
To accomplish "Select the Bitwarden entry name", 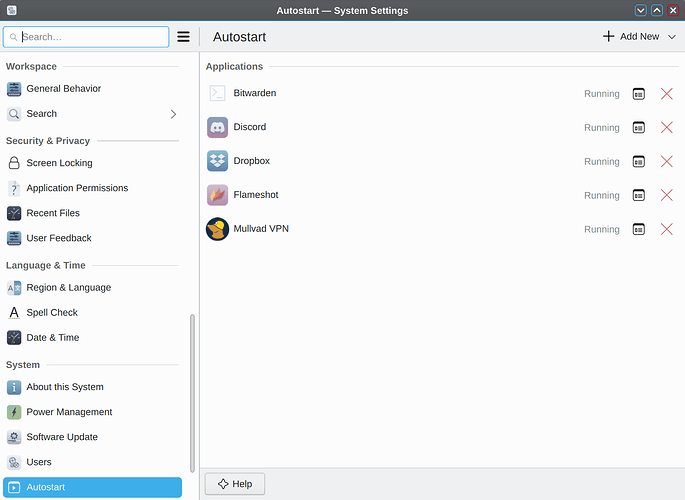I will (255, 93).
